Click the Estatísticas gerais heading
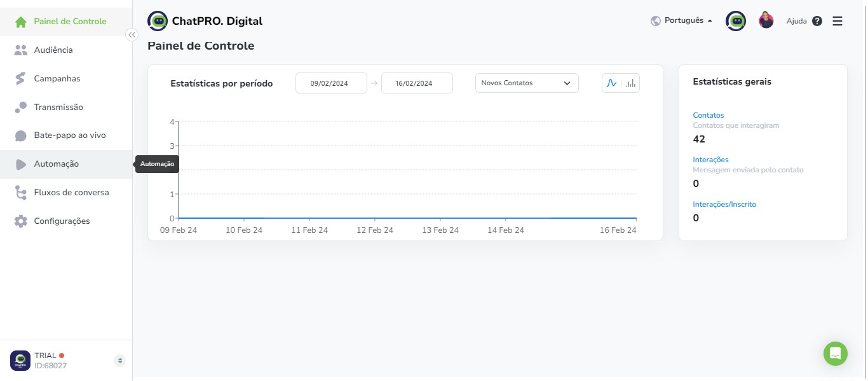 click(x=732, y=82)
